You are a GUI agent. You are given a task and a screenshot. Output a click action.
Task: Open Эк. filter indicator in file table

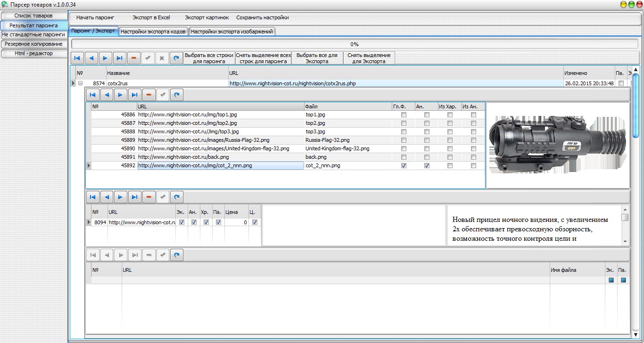coord(611,280)
